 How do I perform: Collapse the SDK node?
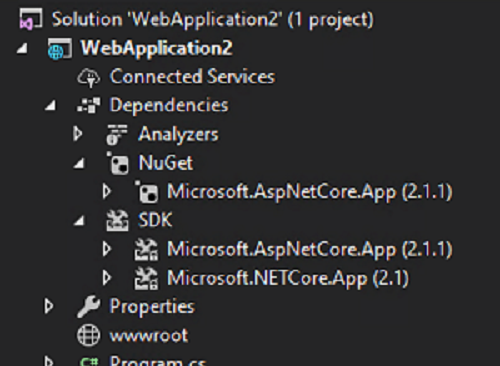(x=79, y=221)
